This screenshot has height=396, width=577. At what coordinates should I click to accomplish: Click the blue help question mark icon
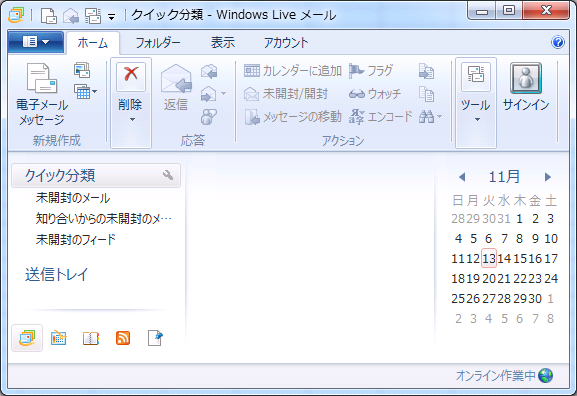click(x=558, y=42)
